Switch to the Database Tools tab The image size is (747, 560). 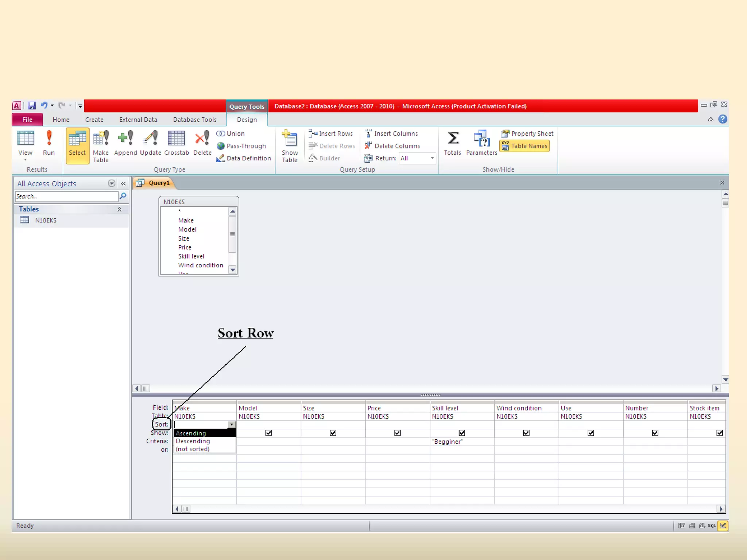click(195, 120)
